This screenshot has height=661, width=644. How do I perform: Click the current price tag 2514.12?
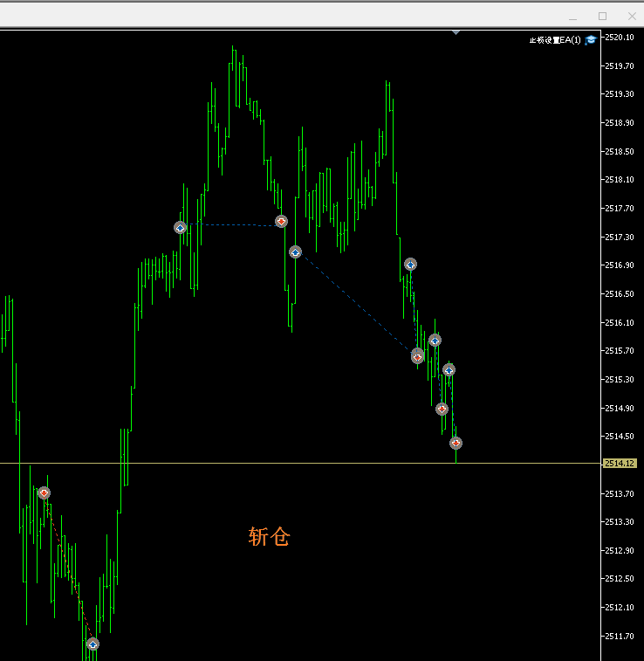(x=620, y=464)
